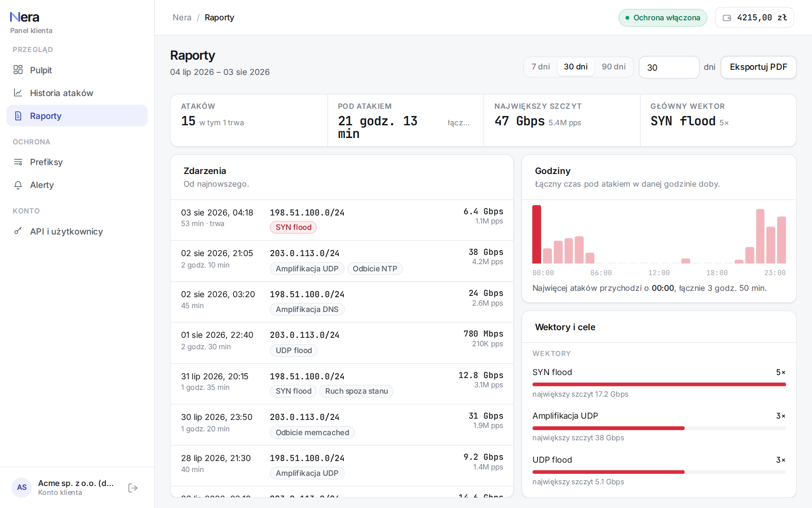Screen dimensions: 812x508
Task: Click the 24 Gbps peak value
Action: pos(486,293)
